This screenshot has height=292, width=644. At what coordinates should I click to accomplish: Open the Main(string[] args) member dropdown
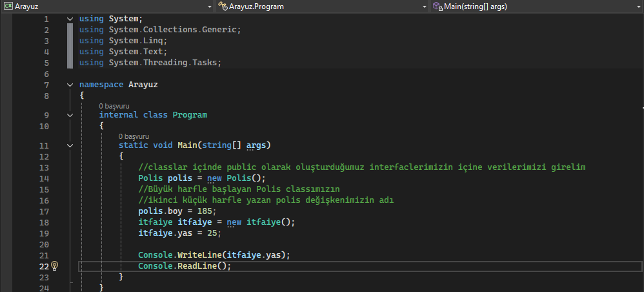(x=537, y=6)
